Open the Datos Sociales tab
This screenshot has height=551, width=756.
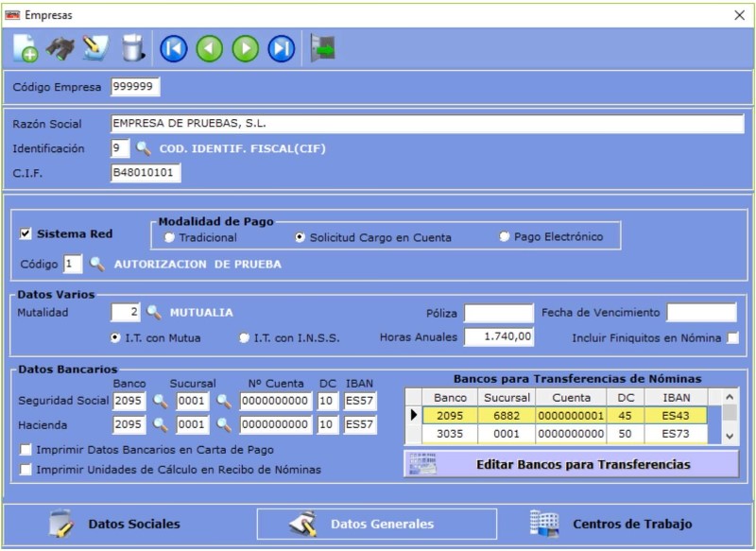pos(115,524)
